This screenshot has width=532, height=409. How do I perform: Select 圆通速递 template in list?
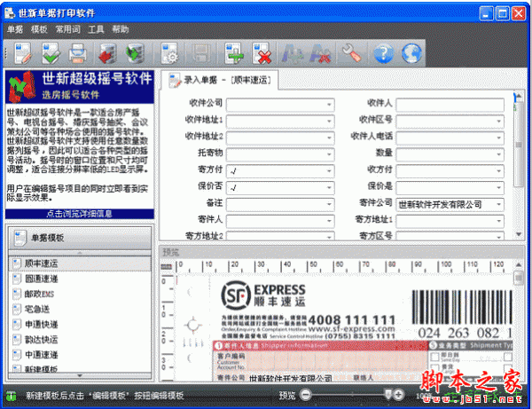(x=80, y=279)
